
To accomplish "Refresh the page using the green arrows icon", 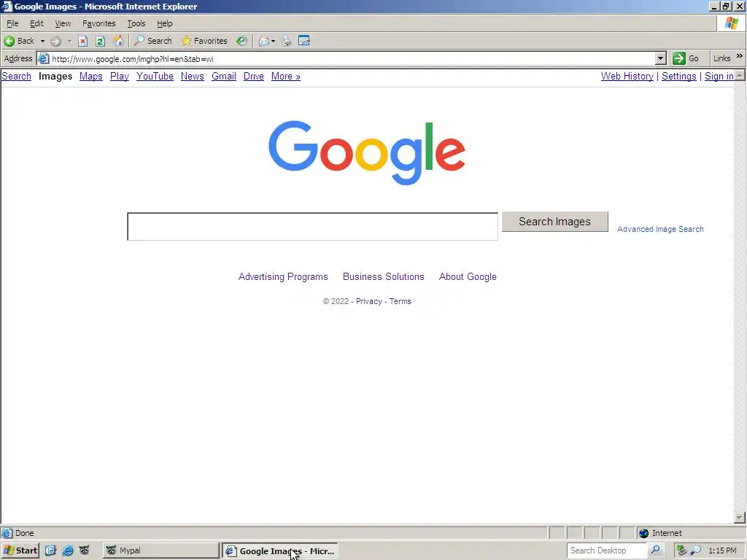I will [100, 41].
